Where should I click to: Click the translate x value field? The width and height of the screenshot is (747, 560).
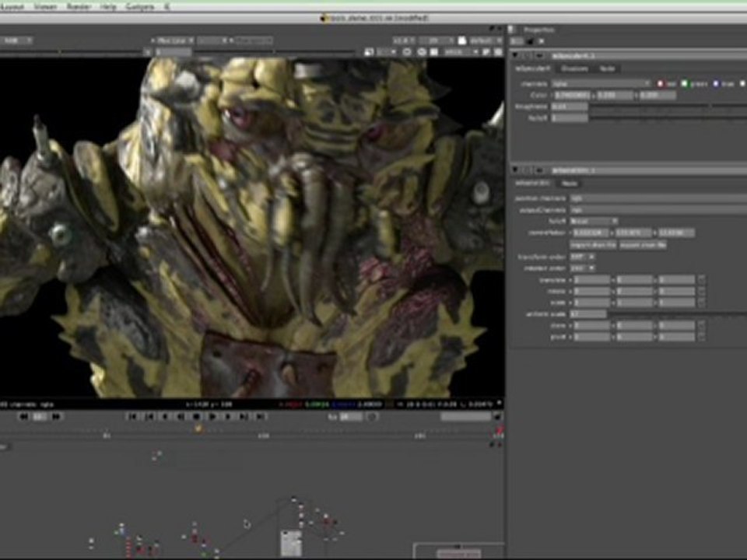[x=591, y=279]
